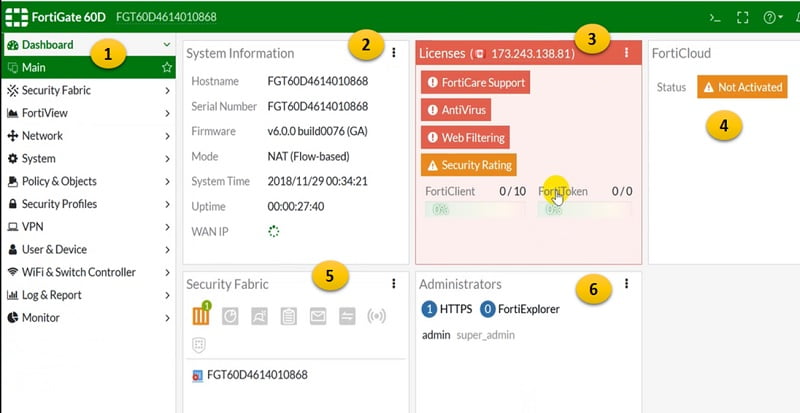Image resolution: width=800 pixels, height=413 pixels.
Task: Expand User & Device via its chevron
Action: (x=167, y=250)
